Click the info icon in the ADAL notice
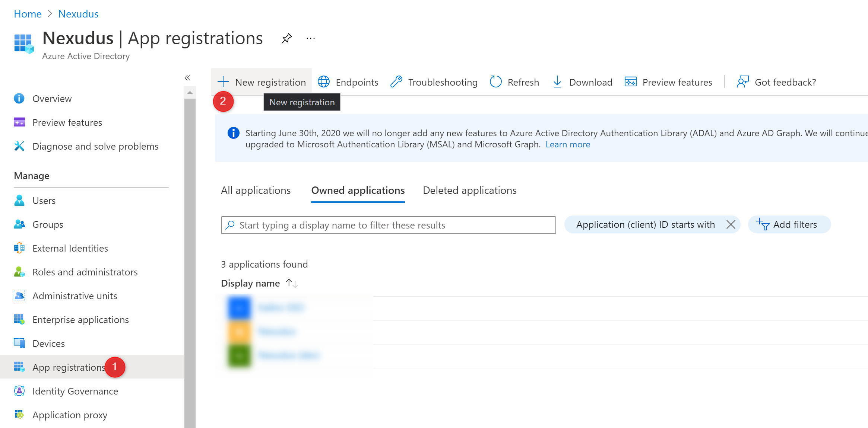 pos(234,133)
